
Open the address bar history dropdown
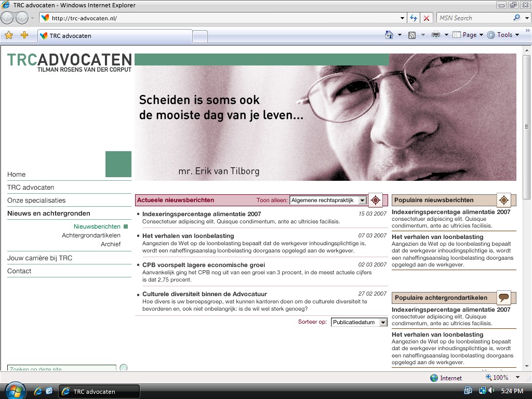pyautogui.click(x=402, y=18)
